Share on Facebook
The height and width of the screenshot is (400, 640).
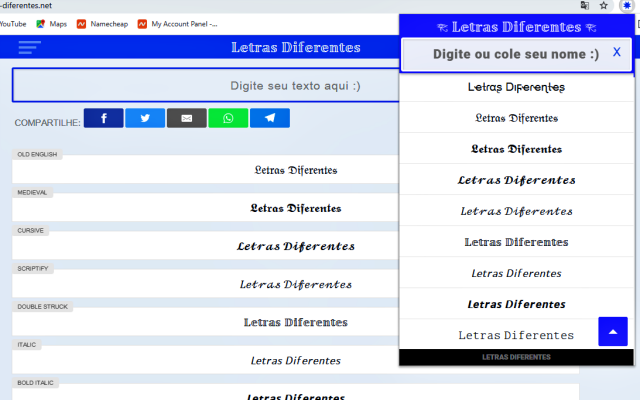coord(104,118)
